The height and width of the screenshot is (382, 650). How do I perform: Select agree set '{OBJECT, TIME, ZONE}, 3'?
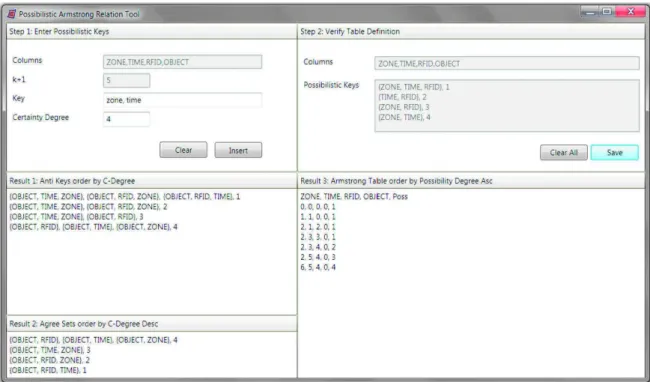(x=50, y=350)
